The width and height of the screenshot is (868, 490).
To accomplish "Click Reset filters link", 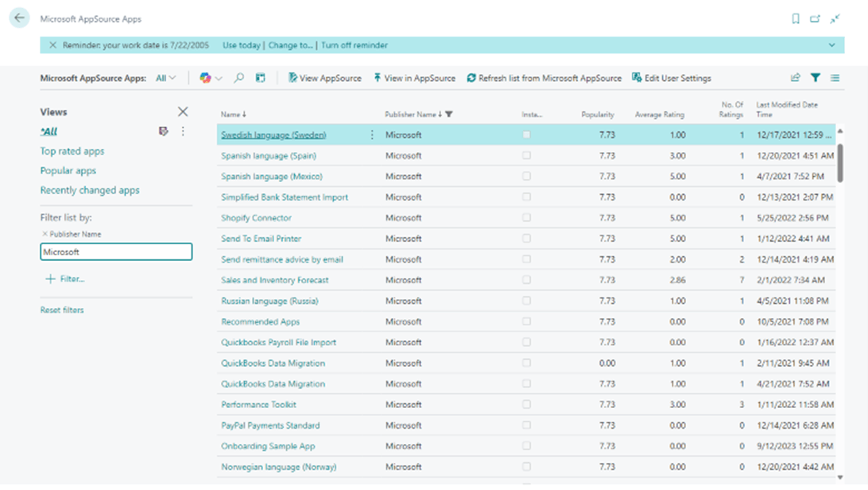I will (x=62, y=310).
